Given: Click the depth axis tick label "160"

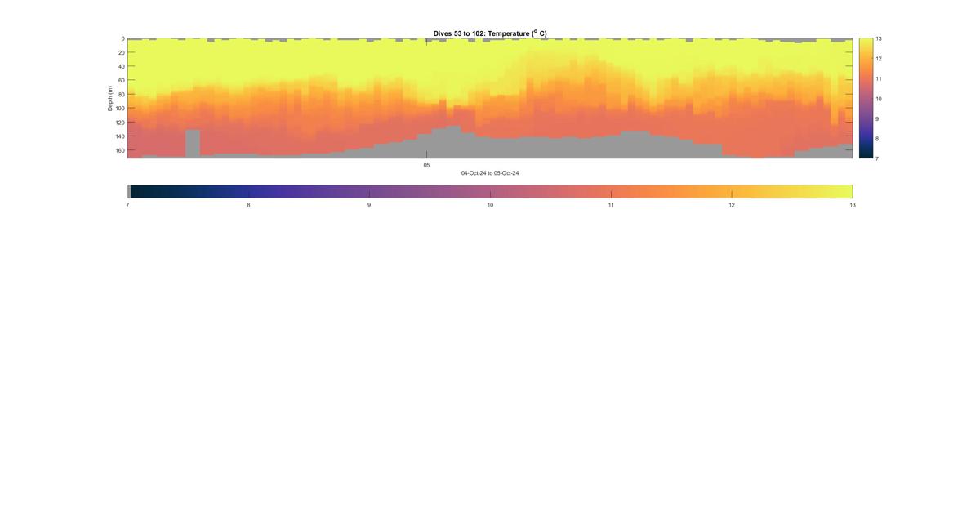Looking at the screenshot, I should coord(119,150).
